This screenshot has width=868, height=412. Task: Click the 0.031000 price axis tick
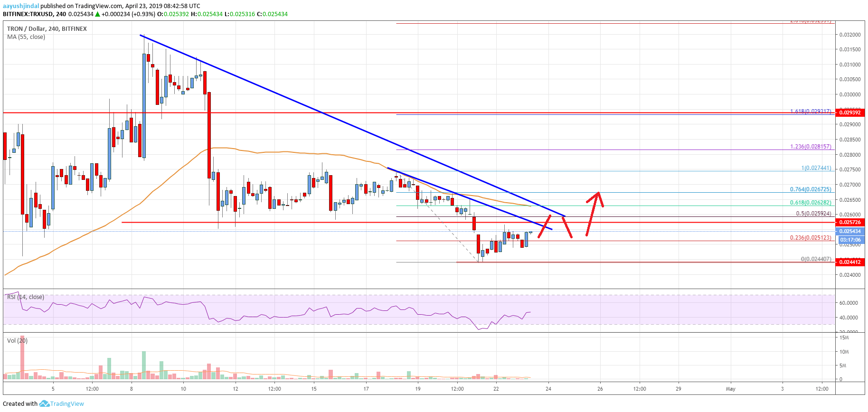pyautogui.click(x=849, y=65)
